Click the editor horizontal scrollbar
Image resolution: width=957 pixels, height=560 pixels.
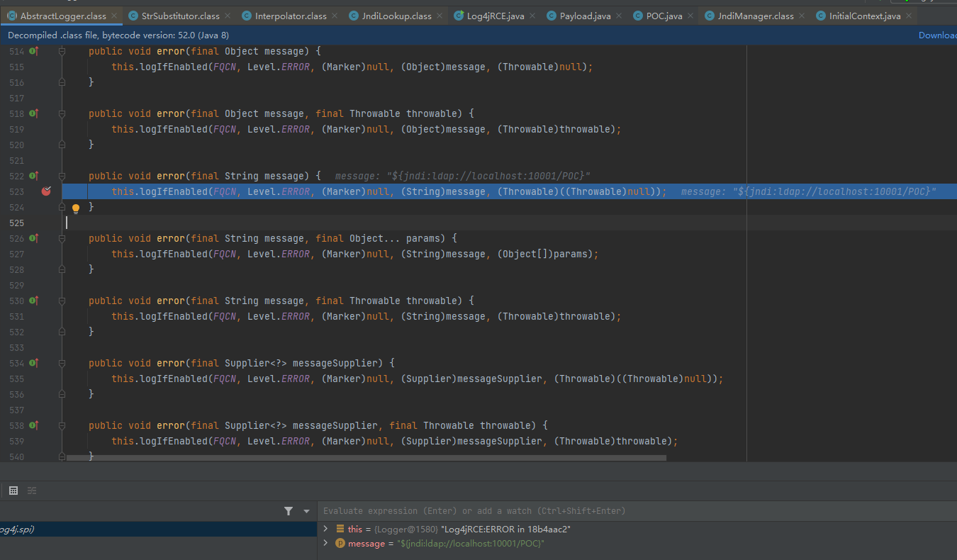(x=366, y=458)
